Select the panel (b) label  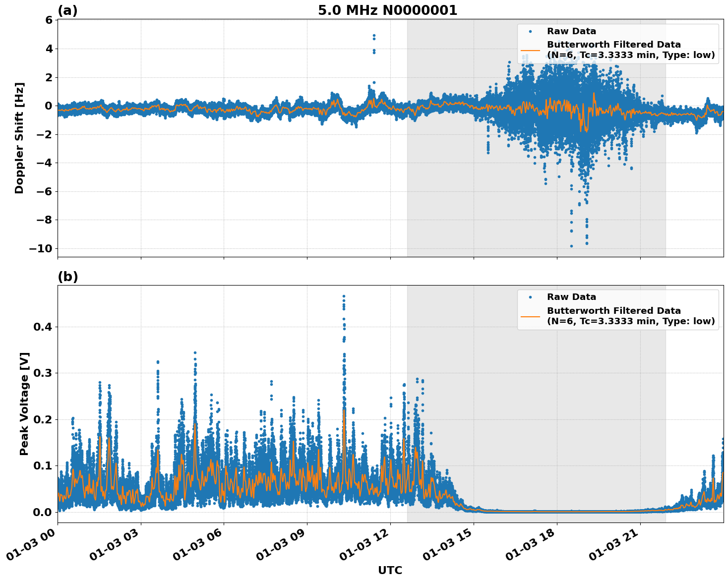pyautogui.click(x=67, y=276)
